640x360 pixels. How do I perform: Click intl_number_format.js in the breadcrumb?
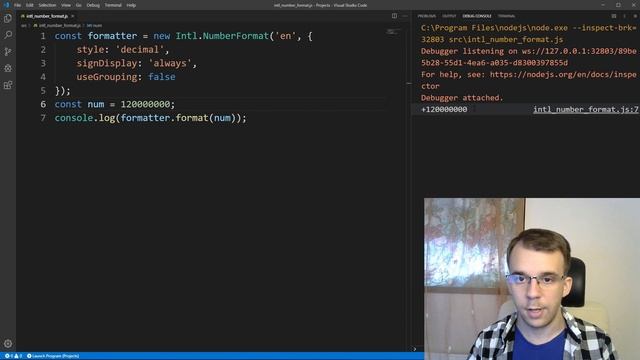pyautogui.click(x=57, y=25)
